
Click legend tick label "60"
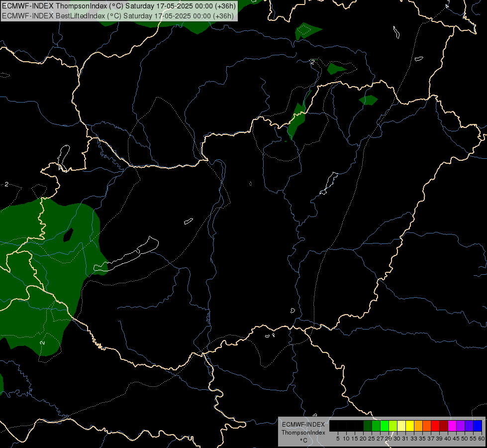coord(482,439)
